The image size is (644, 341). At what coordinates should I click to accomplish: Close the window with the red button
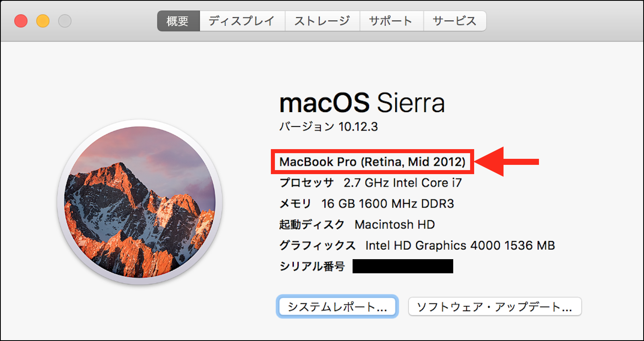[x=21, y=21]
